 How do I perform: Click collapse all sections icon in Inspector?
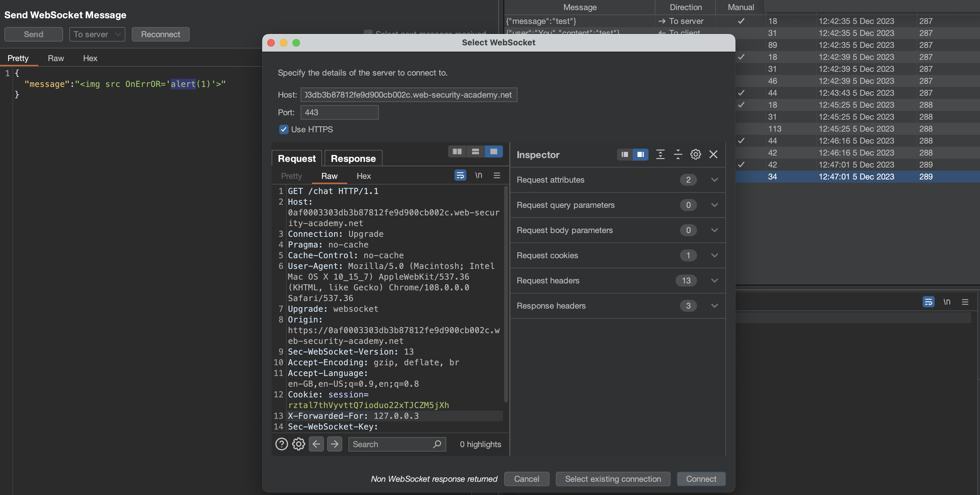pyautogui.click(x=678, y=154)
